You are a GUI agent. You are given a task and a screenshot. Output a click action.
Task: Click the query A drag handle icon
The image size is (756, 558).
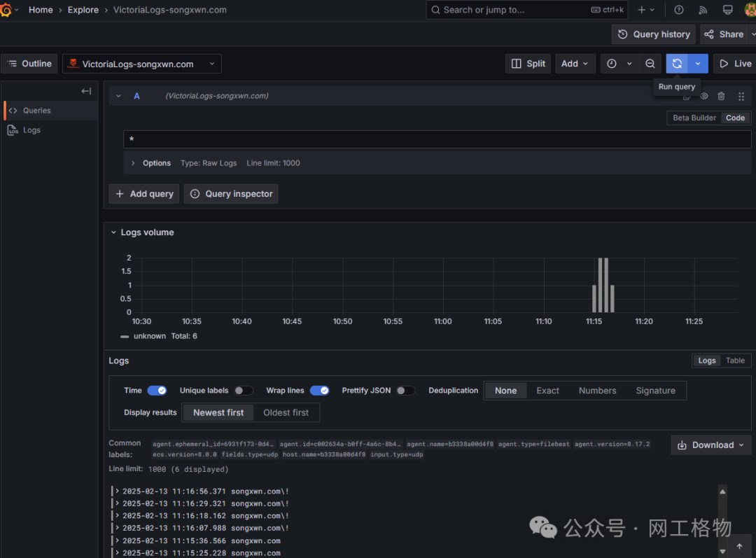[x=741, y=97]
